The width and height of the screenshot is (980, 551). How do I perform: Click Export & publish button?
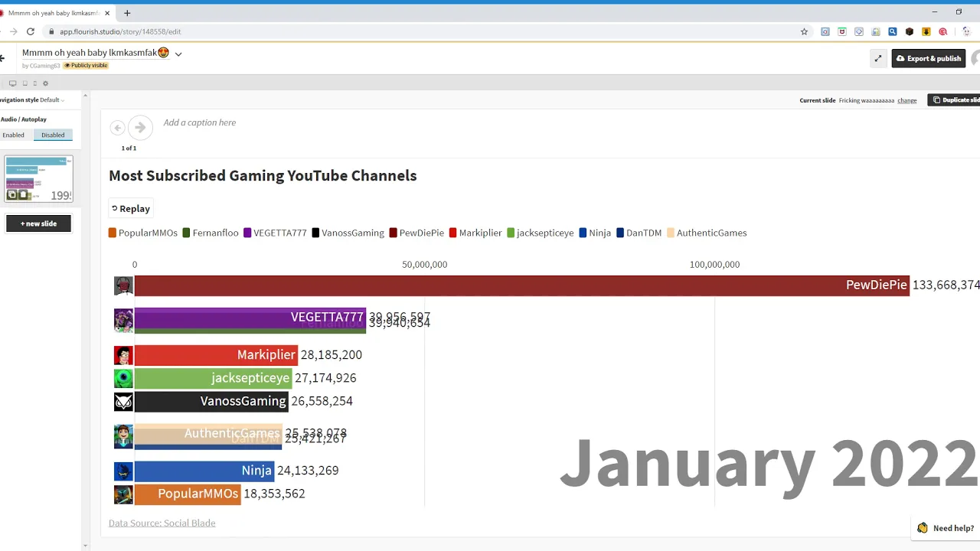[928, 58]
